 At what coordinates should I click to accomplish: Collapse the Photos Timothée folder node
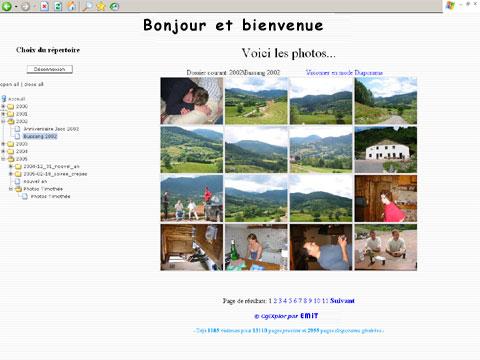click(11, 189)
